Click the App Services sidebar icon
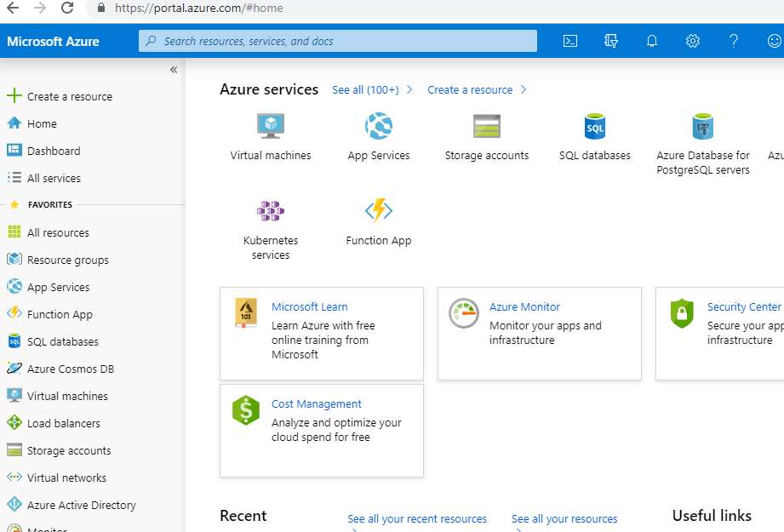This screenshot has height=532, width=784. tap(14, 287)
